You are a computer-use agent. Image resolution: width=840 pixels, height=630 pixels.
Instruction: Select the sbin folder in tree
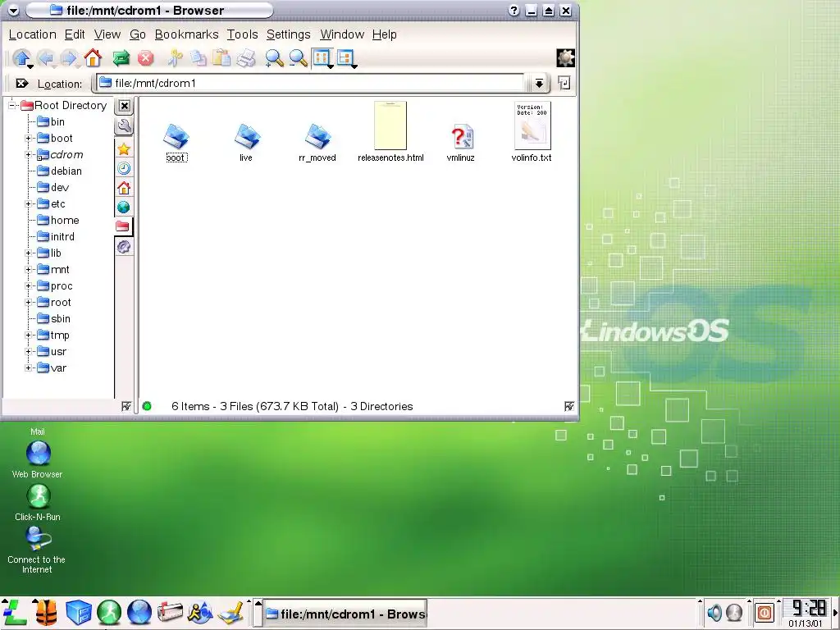tap(53, 319)
